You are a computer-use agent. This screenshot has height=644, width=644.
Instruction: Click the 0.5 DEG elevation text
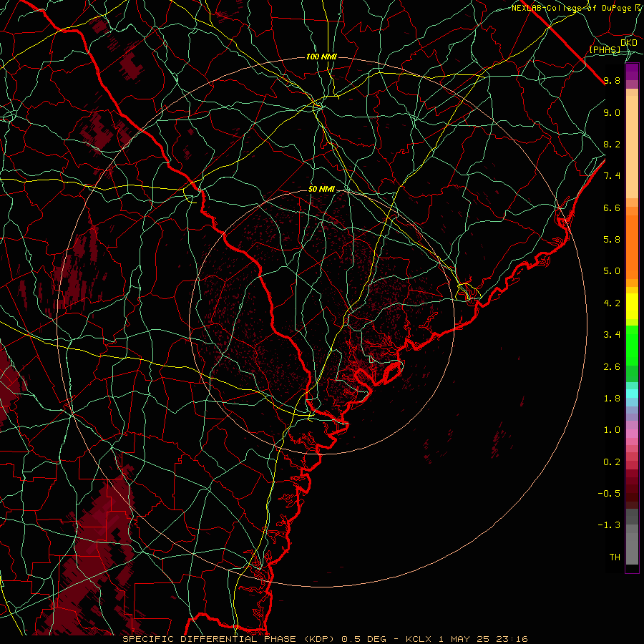pyautogui.click(x=364, y=639)
